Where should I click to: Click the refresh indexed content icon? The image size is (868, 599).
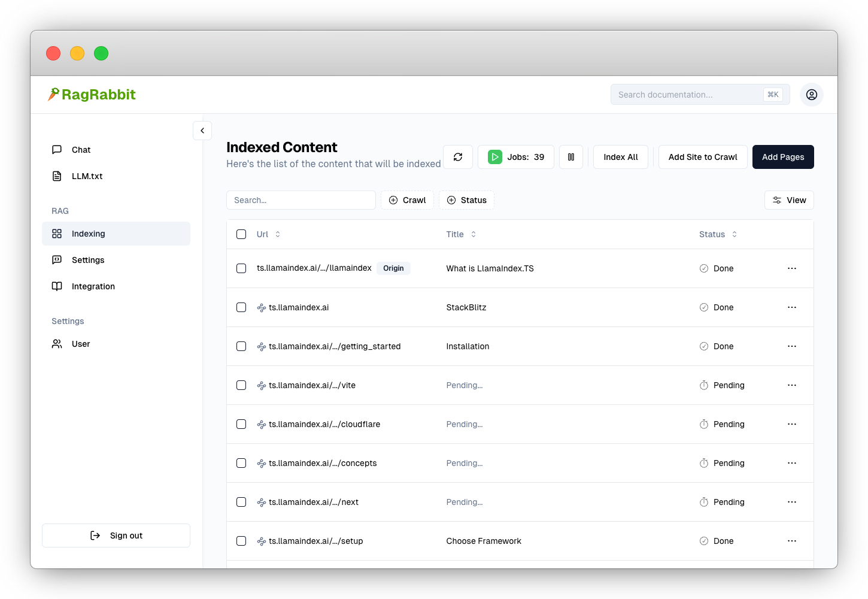pos(458,157)
